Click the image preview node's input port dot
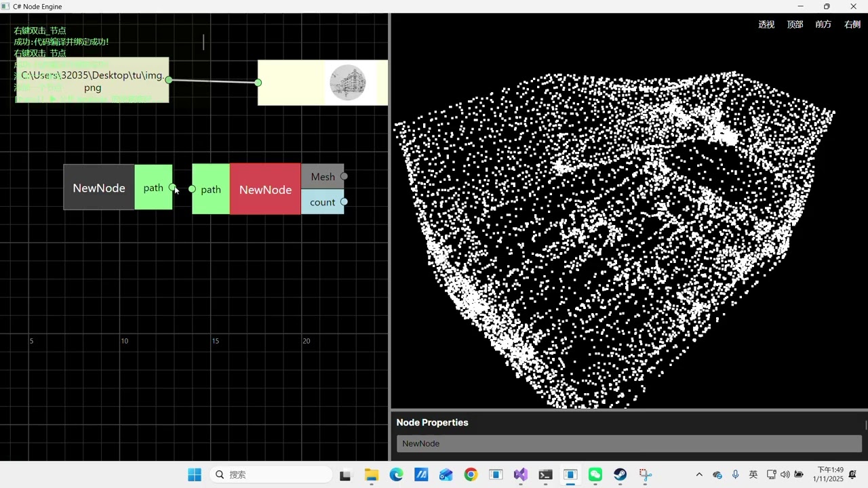 258,83
